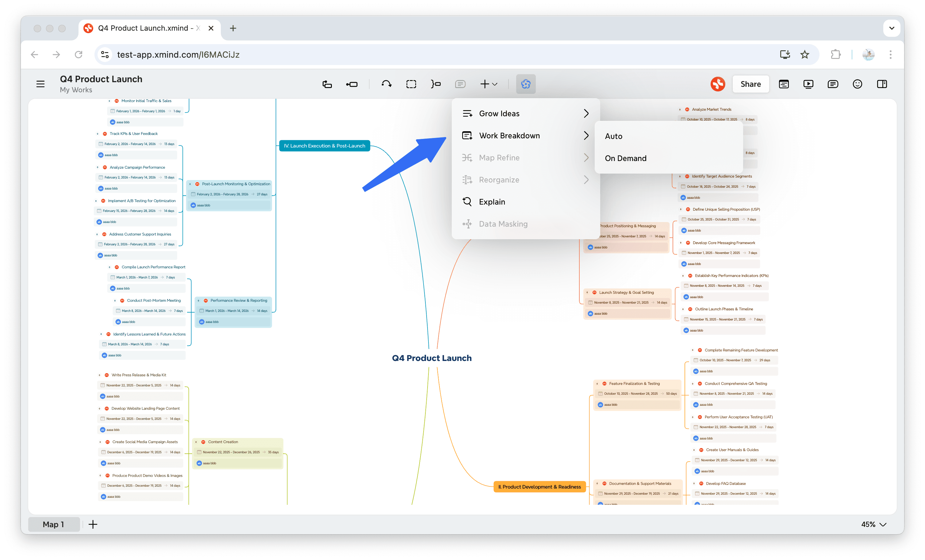This screenshot has width=925, height=560.
Task: Click the insert subtopic icon
Action: [x=352, y=84]
